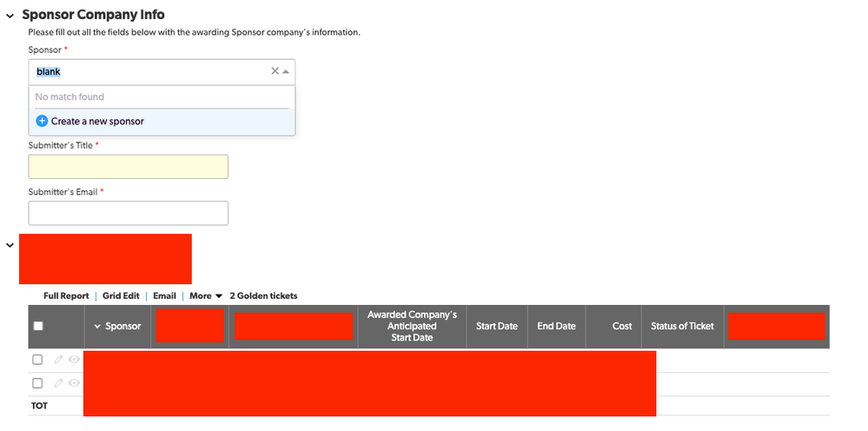Edit the first ticket row with pencil icon
Screen dimensions: 868x431
point(59,360)
